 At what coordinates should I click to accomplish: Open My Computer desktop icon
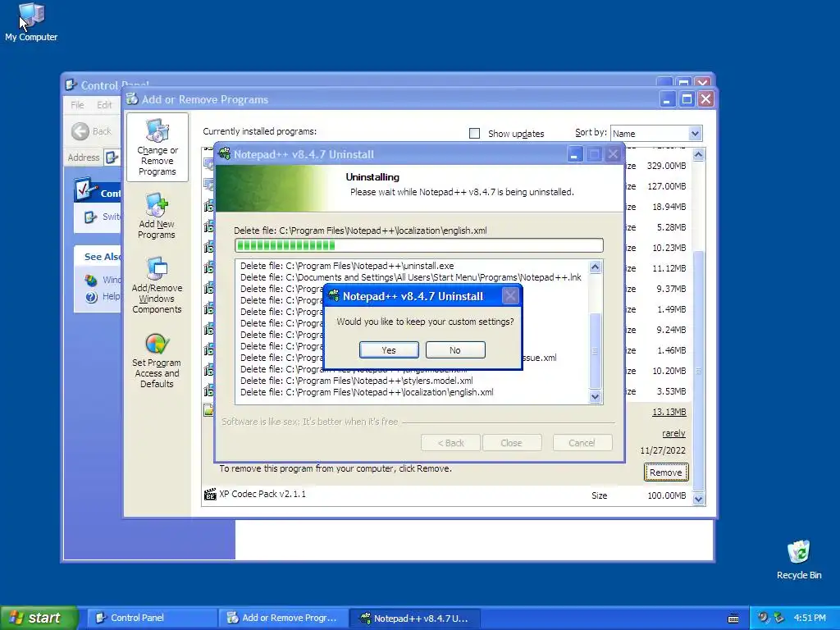(31, 22)
